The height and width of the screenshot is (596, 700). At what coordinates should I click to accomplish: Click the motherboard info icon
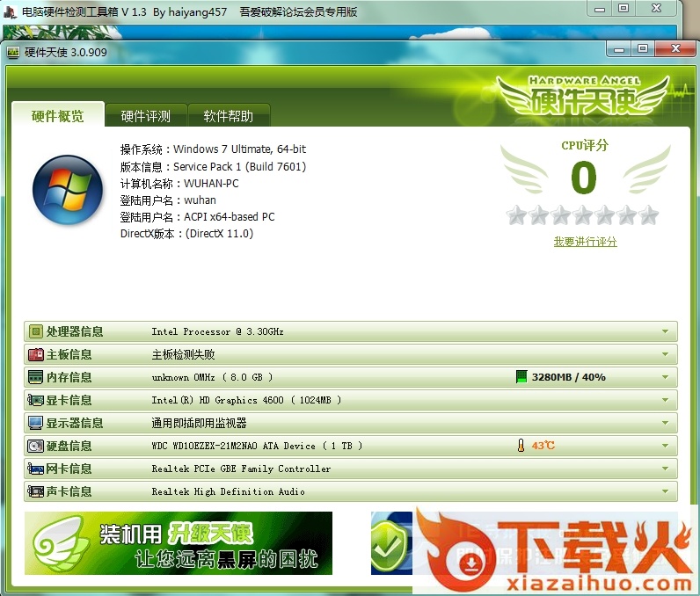tap(36, 354)
